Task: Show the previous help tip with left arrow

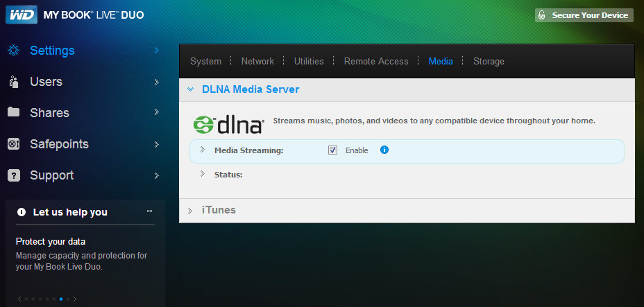Action: tap(19, 299)
